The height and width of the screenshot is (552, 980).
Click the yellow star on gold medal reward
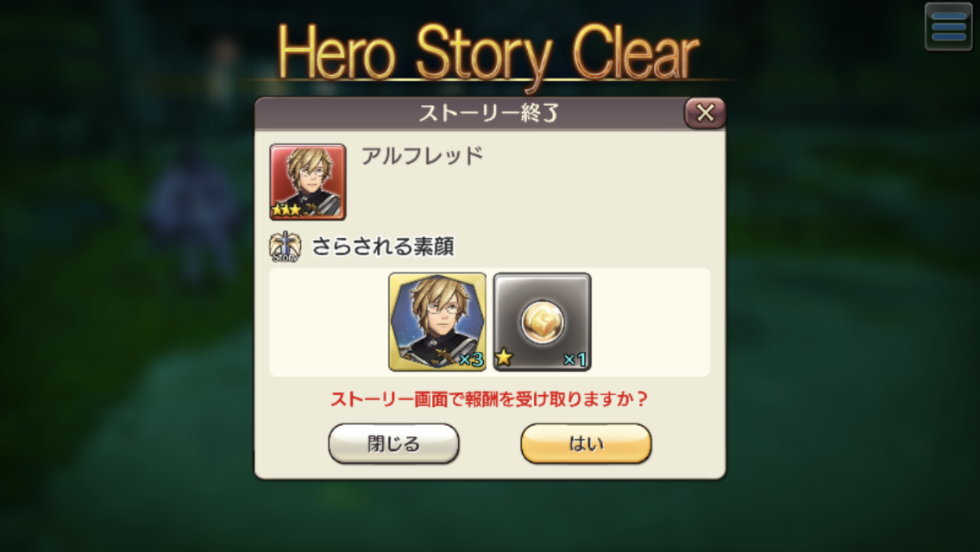click(x=504, y=358)
